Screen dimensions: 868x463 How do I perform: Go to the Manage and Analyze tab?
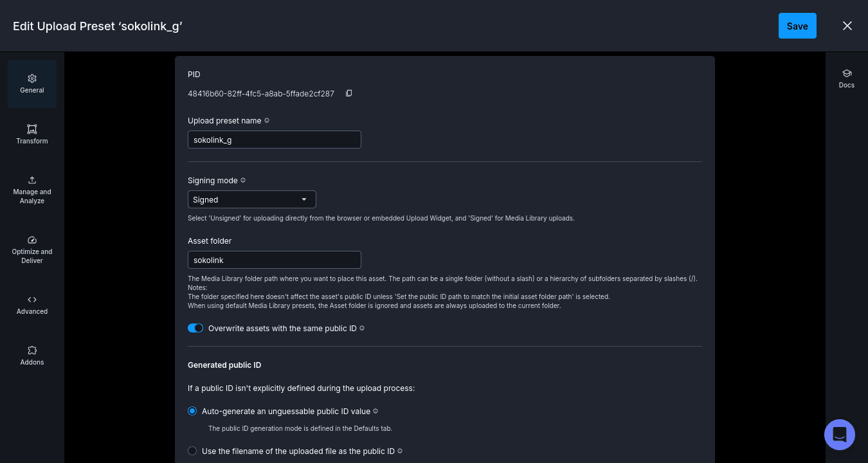tap(32, 190)
